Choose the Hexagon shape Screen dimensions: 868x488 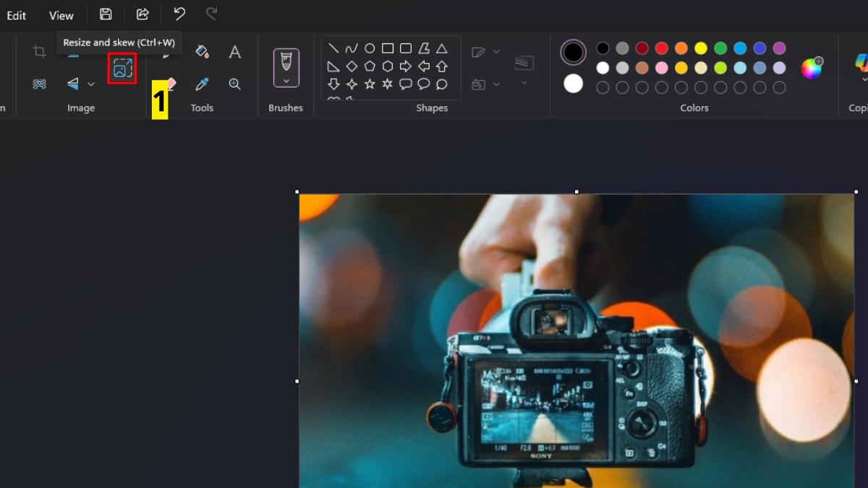388,67
